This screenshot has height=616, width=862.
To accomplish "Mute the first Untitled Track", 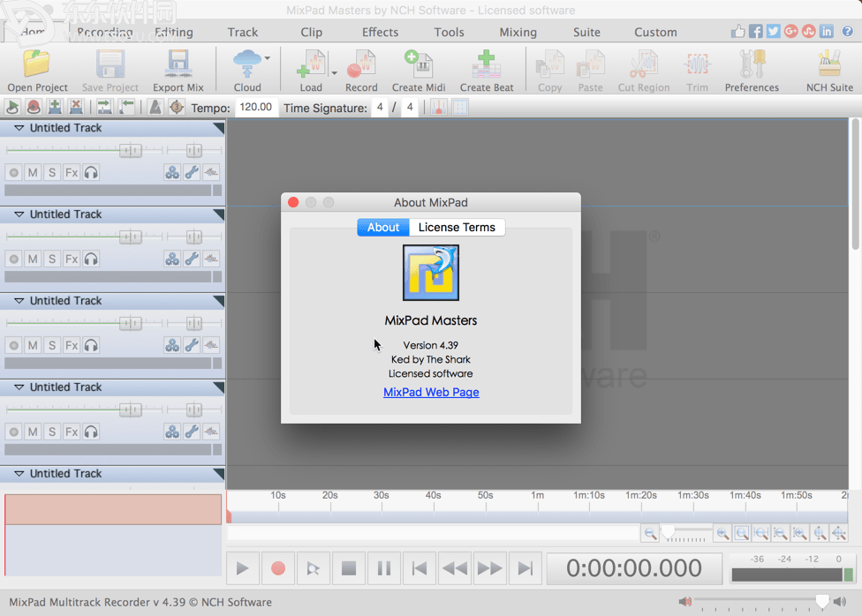I will (x=33, y=173).
